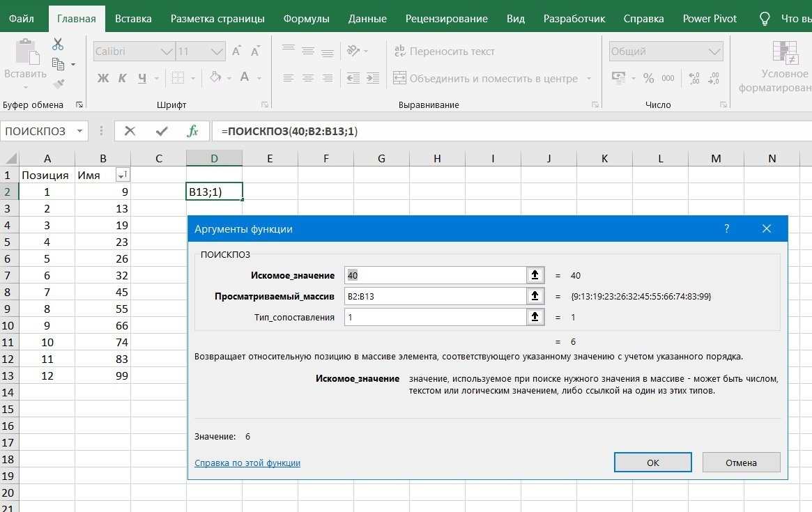Switch to the Данные tab
The height and width of the screenshot is (512, 812).
[367, 19]
